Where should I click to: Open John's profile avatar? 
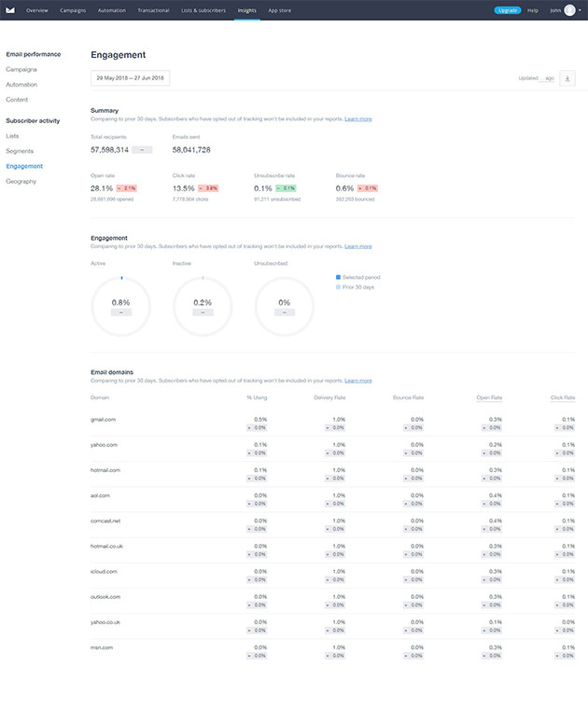[569, 10]
